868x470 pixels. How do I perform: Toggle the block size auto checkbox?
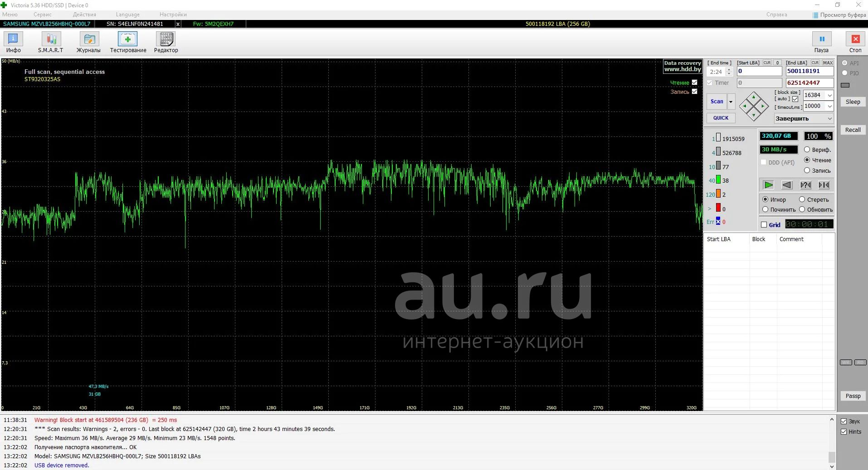(x=795, y=99)
